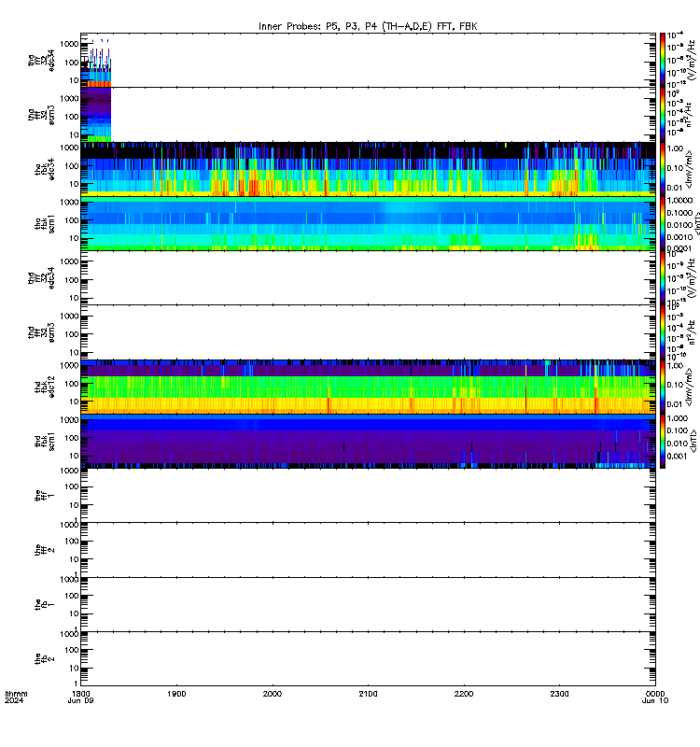Click the <|nT|> unit label beside tha scm1 bar
The width and height of the screenshot is (700, 747).
point(696,223)
